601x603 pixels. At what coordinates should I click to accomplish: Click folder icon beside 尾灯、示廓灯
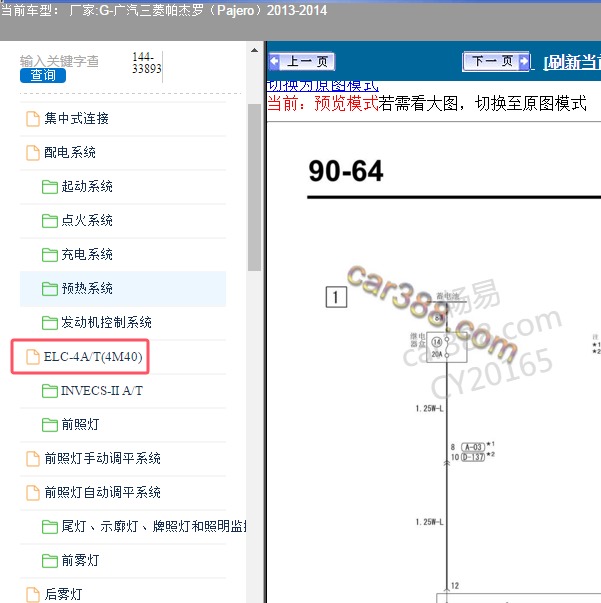[x=50, y=526]
